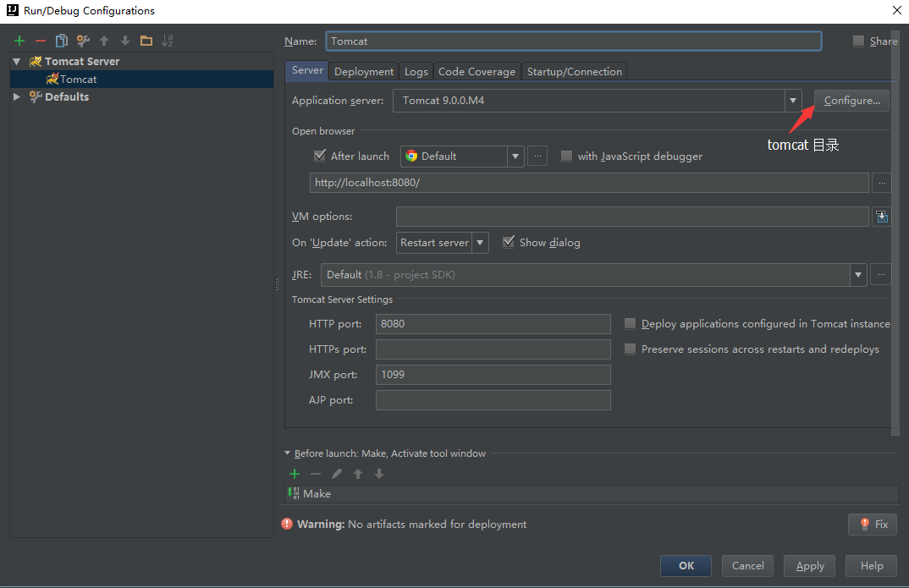
Task: Add new configuration with green plus
Action: (x=19, y=41)
